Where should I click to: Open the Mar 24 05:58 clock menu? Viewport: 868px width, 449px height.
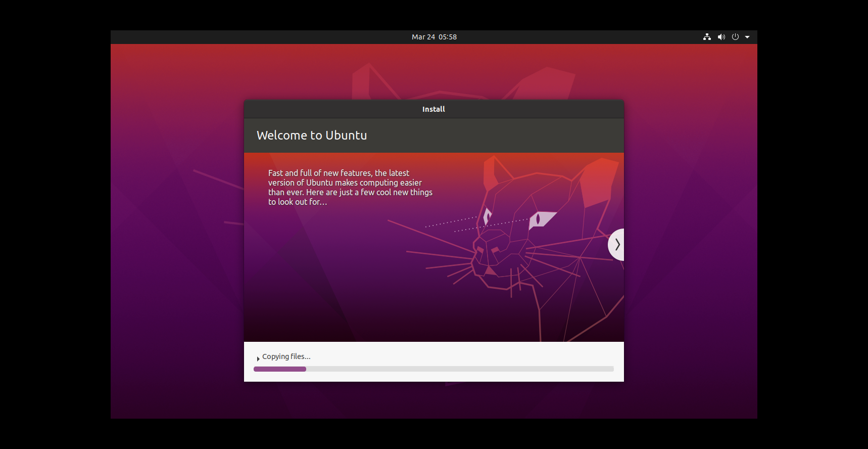coord(434,37)
